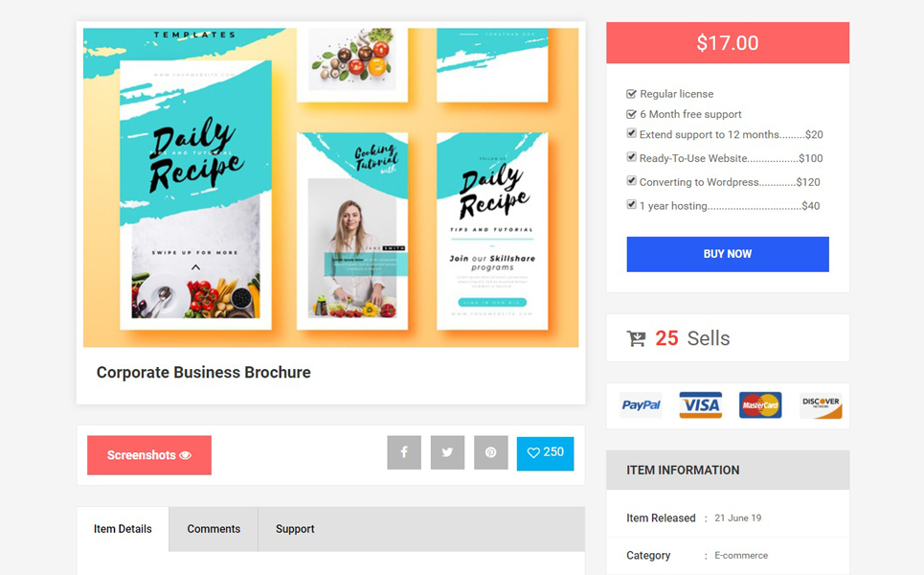Uncheck Ready-To-Use Website option
Viewport: 924px width, 575px height.
click(631, 157)
